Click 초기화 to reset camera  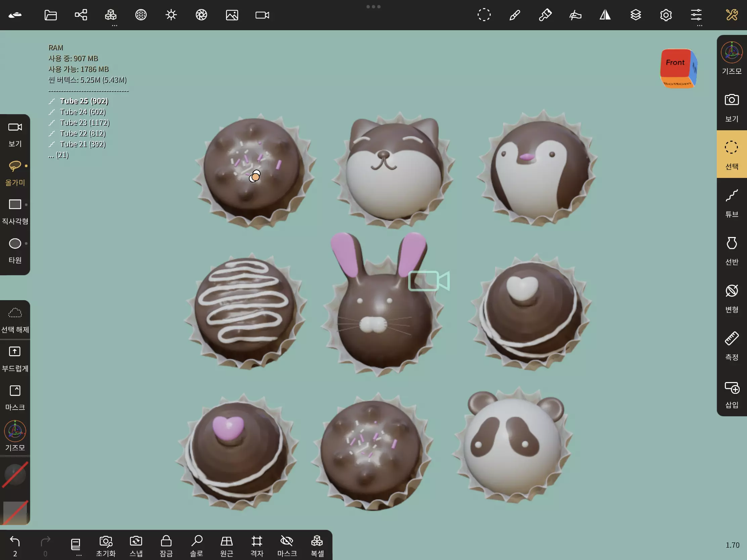(106, 546)
